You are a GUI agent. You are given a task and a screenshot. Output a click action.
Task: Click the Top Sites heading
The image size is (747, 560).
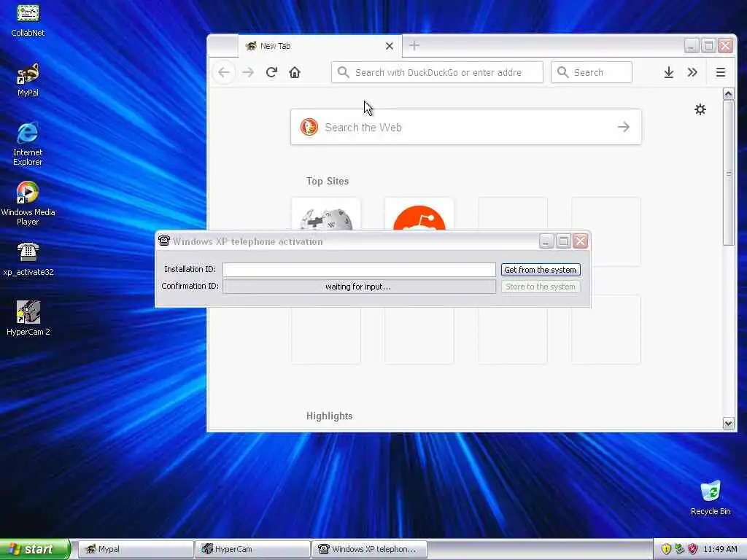(328, 181)
